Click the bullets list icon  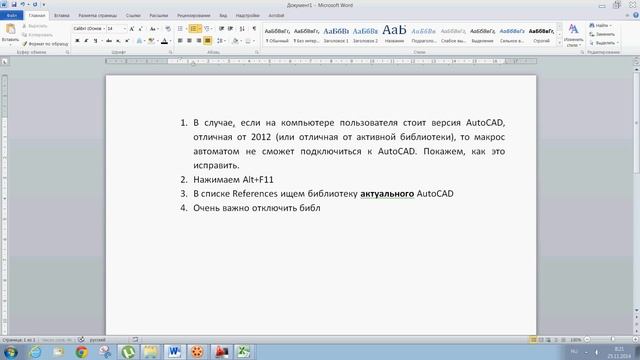(x=180, y=29)
